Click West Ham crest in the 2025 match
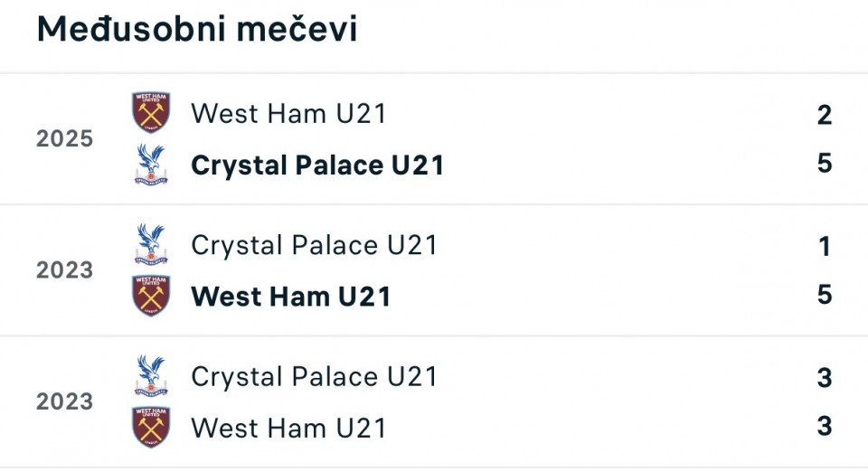868x472 pixels. 151,113
